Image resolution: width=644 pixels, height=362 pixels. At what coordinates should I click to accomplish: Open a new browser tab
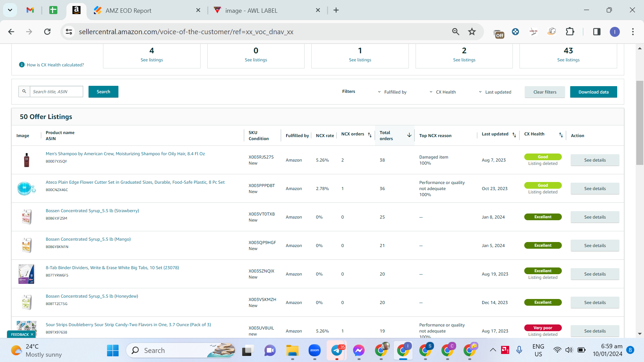[336, 10]
